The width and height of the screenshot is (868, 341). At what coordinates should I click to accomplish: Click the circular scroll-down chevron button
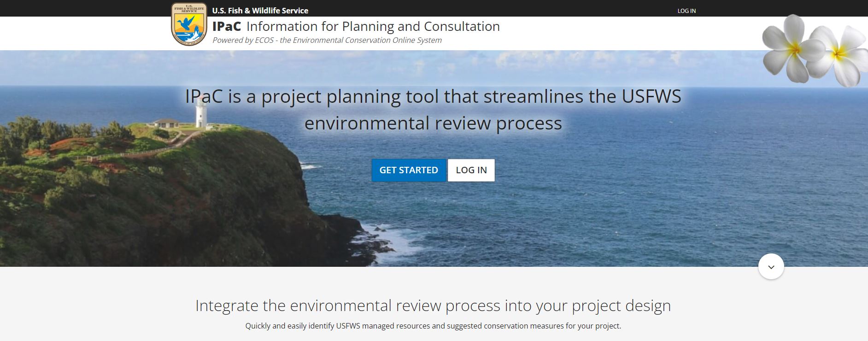pyautogui.click(x=771, y=266)
